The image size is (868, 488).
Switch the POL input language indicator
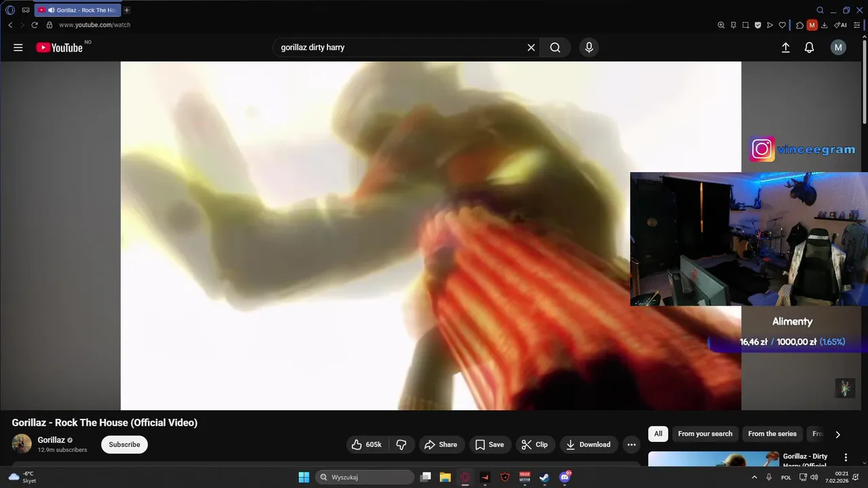(786, 477)
